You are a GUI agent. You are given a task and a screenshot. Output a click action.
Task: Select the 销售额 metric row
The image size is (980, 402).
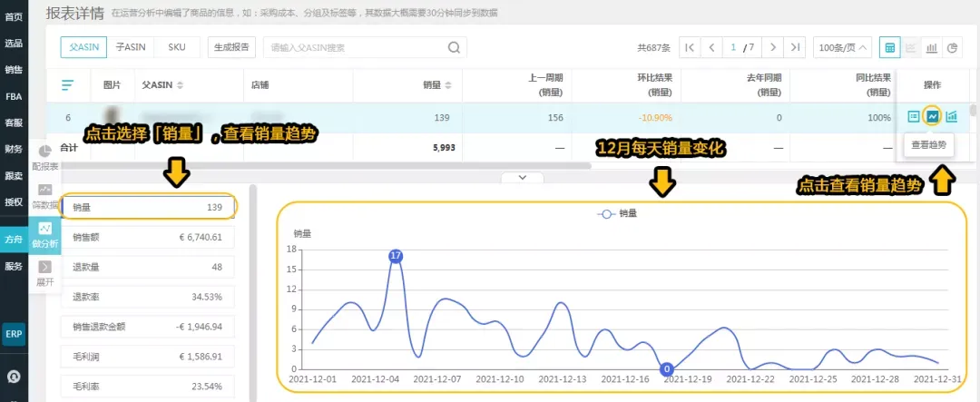[148, 238]
